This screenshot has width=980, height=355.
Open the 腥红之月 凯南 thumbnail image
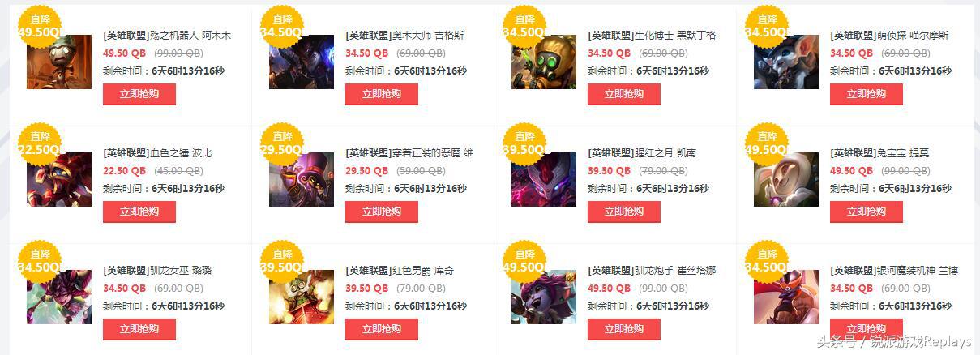coord(544,179)
